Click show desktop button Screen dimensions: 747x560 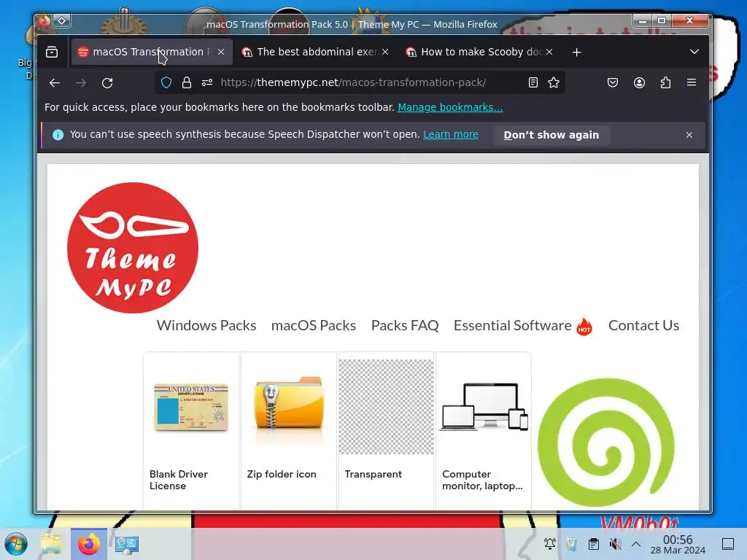728,544
